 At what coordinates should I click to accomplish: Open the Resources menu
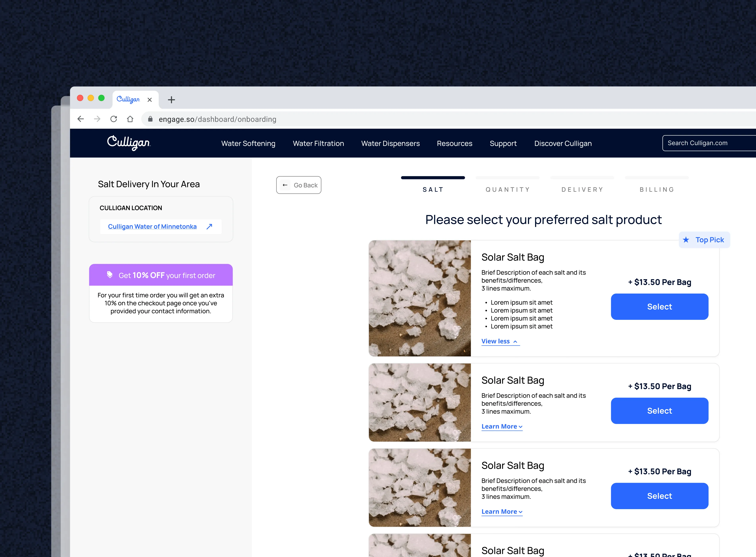tap(454, 143)
